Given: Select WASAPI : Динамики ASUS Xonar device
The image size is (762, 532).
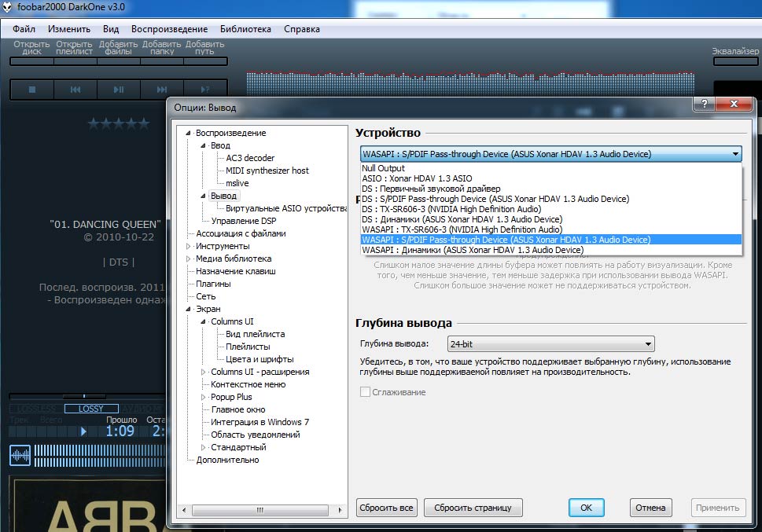Looking at the screenshot, I should click(x=551, y=250).
